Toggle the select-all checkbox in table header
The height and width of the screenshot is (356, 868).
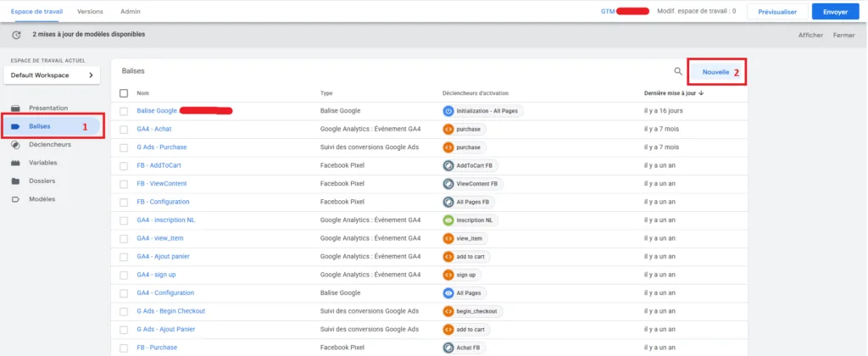(124, 93)
